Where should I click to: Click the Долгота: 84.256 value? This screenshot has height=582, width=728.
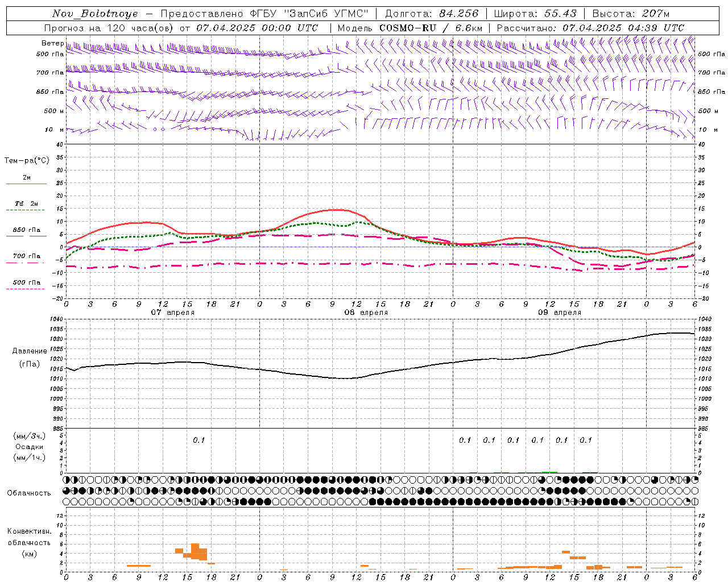pos(432,14)
